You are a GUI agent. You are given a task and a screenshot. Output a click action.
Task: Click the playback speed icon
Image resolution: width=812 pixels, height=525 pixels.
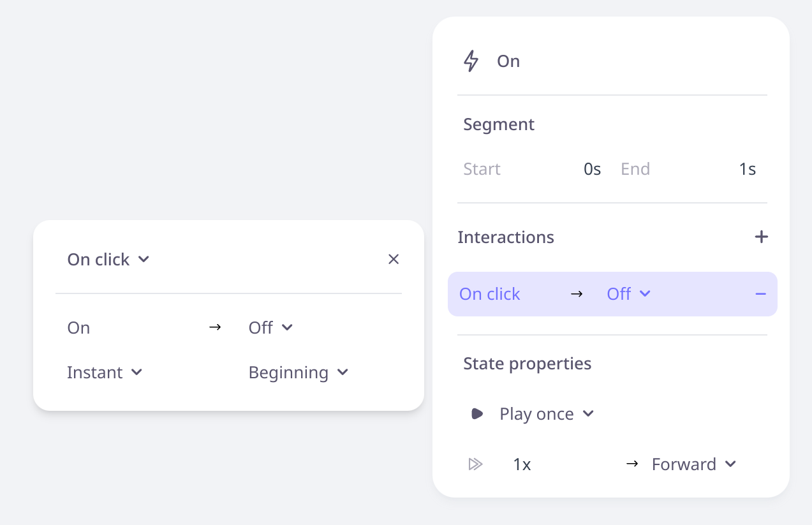(475, 464)
